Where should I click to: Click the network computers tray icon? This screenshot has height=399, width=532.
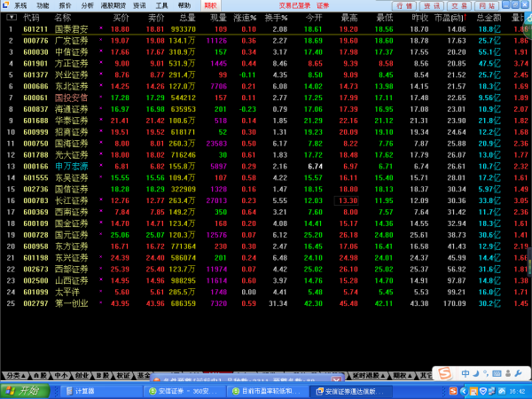(x=491, y=392)
